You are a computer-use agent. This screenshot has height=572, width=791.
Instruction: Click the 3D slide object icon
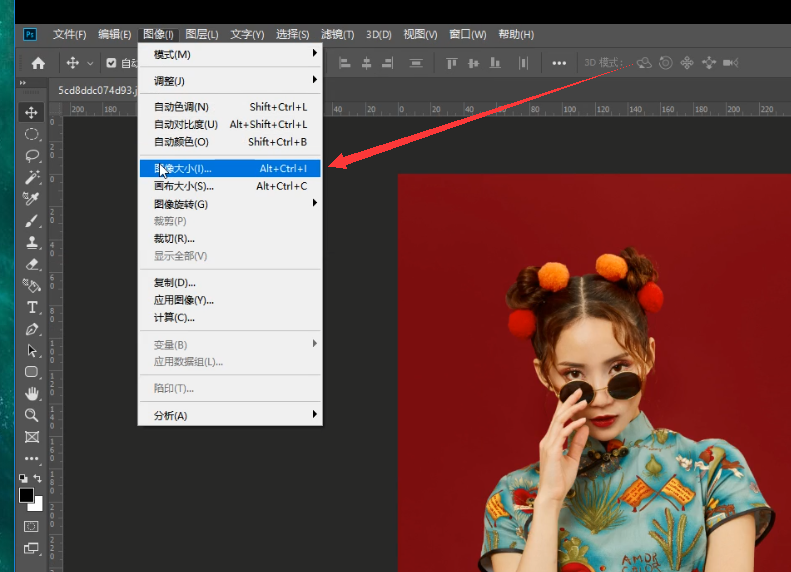[709, 63]
